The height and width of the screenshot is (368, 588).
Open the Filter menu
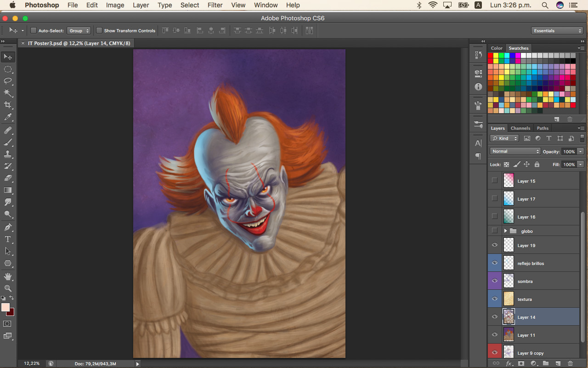(215, 5)
